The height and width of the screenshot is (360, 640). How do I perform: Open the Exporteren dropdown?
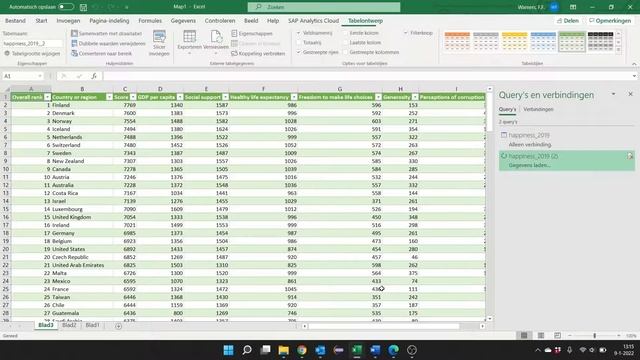(189, 42)
